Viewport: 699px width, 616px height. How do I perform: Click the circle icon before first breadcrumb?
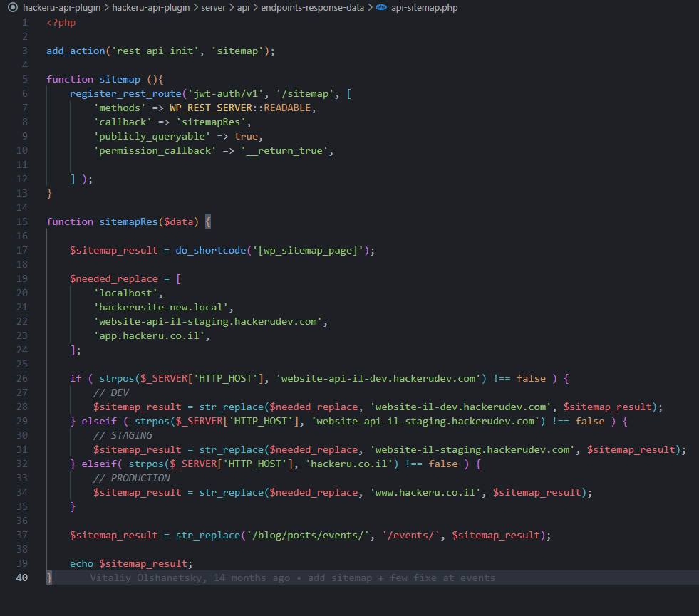click(12, 8)
